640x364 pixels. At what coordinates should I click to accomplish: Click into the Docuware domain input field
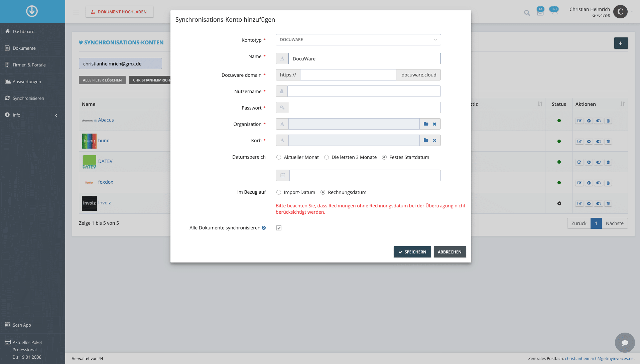click(x=348, y=75)
